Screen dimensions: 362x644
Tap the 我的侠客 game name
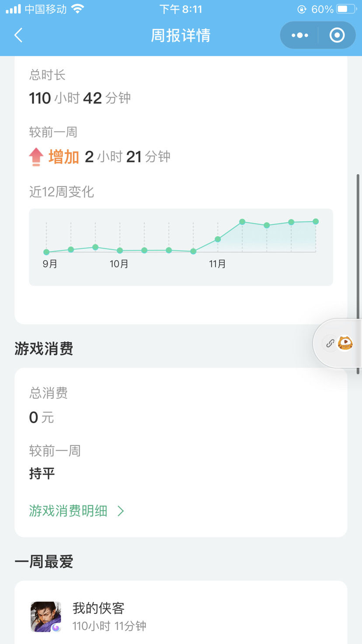point(99,608)
